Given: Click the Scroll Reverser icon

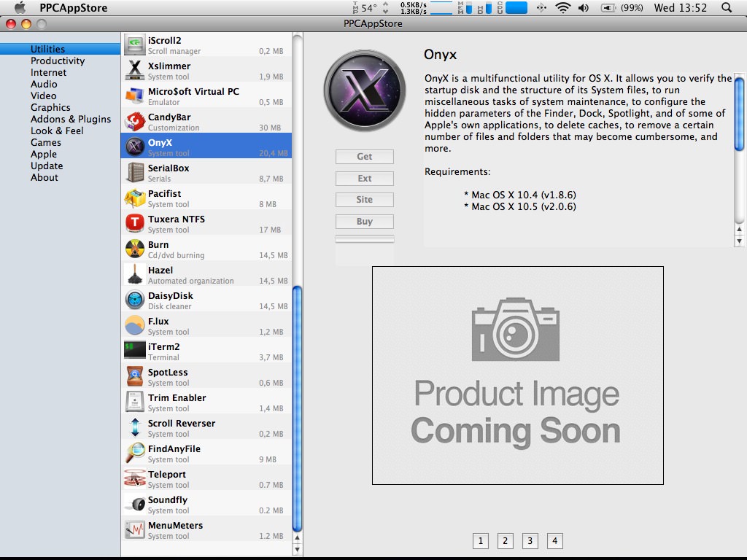Looking at the screenshot, I should [135, 427].
